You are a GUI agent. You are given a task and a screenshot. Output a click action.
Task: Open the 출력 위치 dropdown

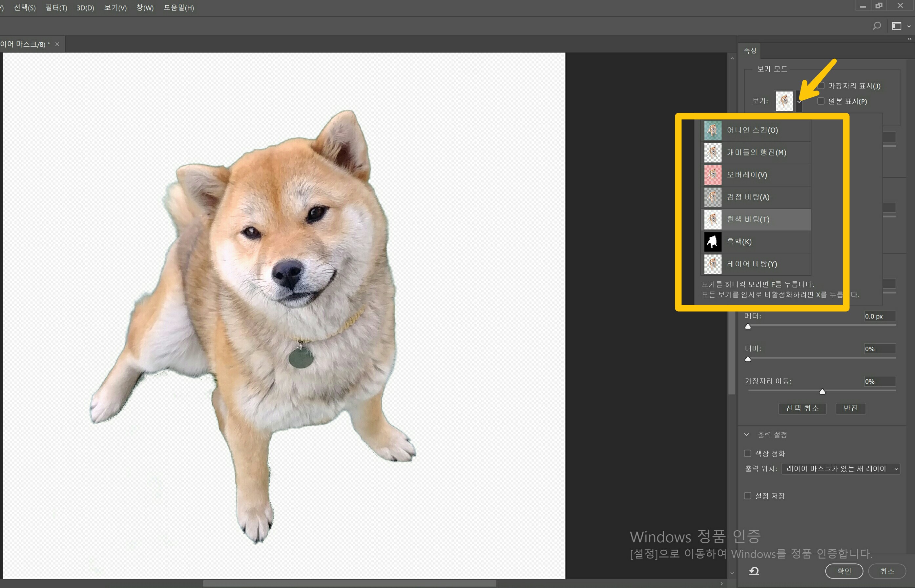pyautogui.click(x=841, y=469)
